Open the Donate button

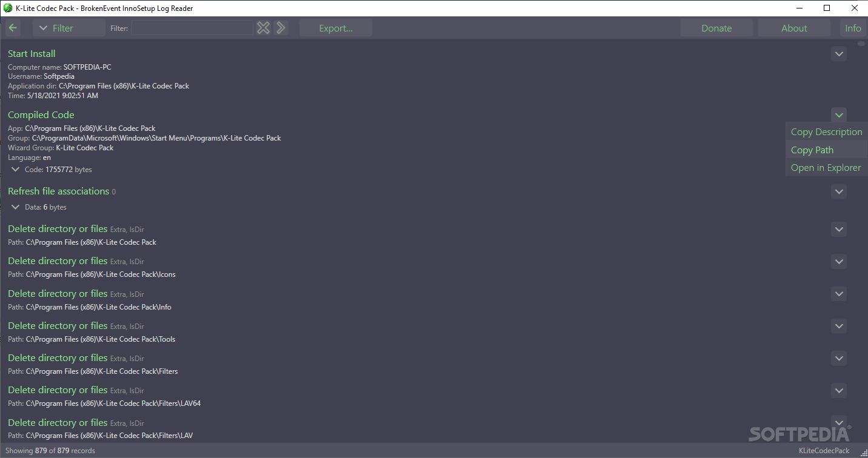click(x=716, y=28)
